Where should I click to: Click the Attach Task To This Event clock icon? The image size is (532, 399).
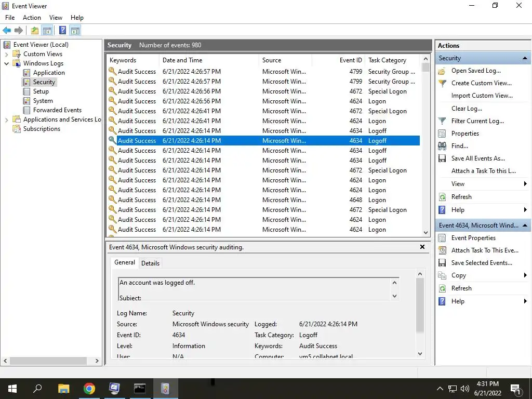(442, 250)
